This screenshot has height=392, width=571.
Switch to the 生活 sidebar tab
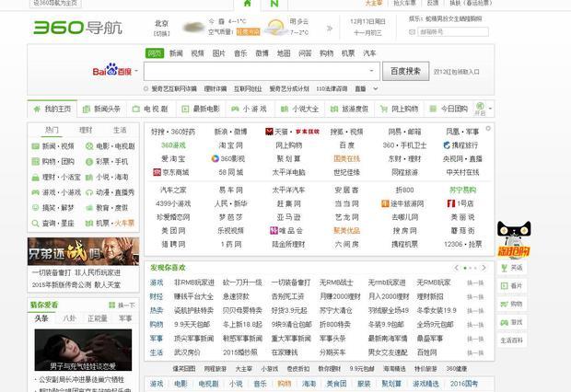click(x=120, y=130)
